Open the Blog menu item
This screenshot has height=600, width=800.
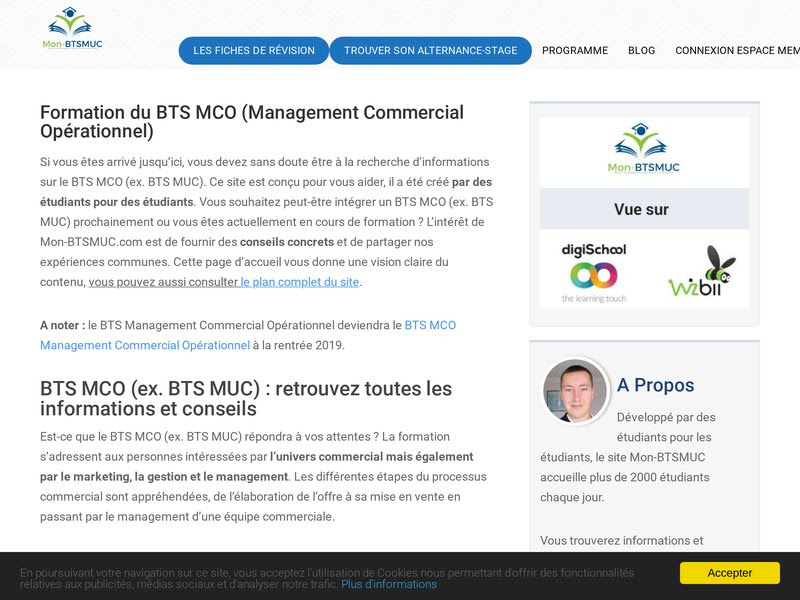coord(641,51)
